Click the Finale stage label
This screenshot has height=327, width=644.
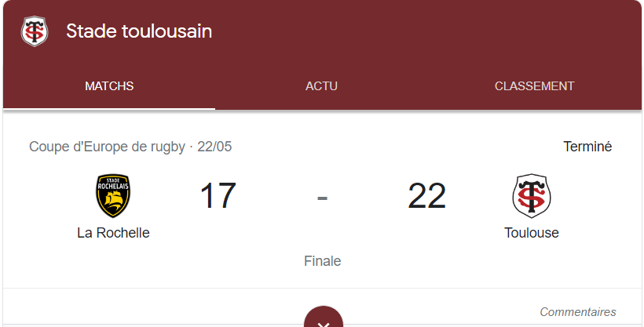click(x=323, y=261)
